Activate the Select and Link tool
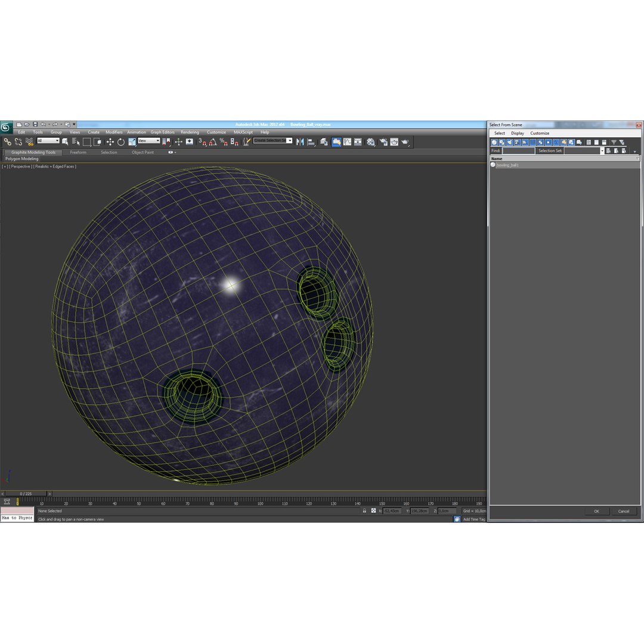 click(x=7, y=142)
